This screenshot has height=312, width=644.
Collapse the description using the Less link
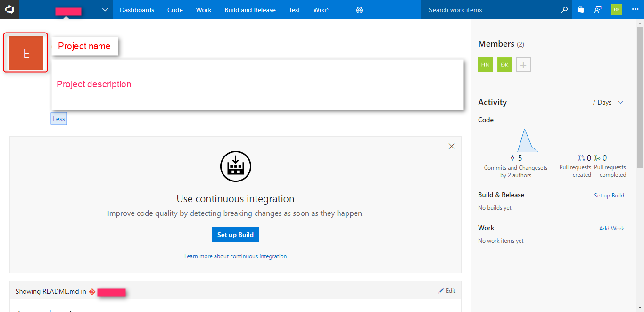pyautogui.click(x=58, y=118)
